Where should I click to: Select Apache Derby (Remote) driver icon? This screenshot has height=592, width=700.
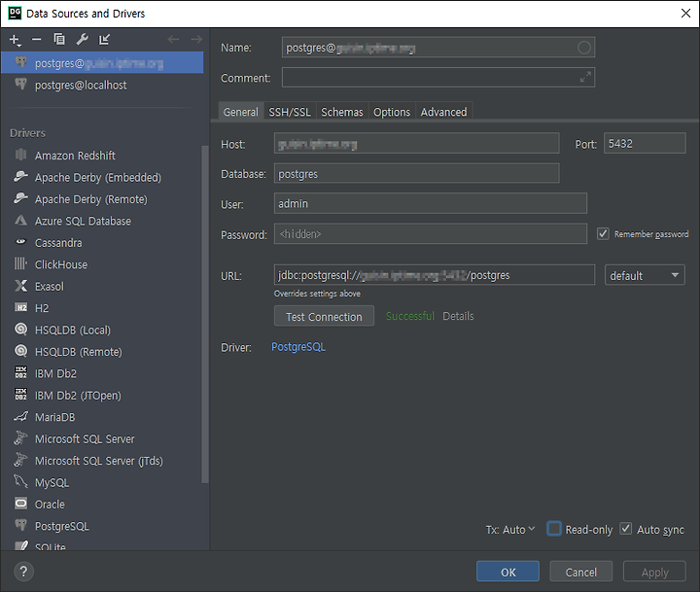pyautogui.click(x=20, y=198)
